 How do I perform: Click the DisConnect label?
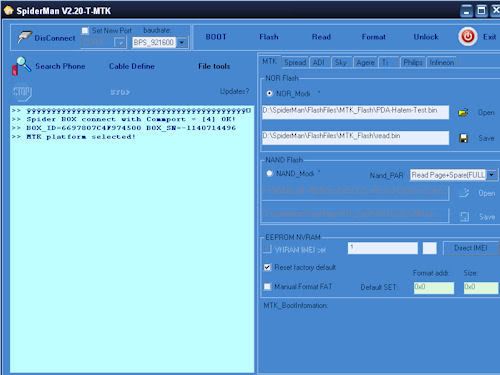(55, 38)
